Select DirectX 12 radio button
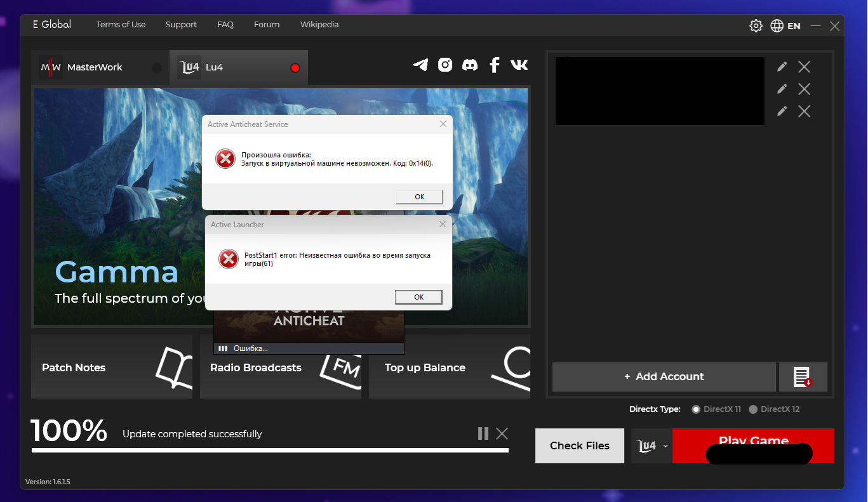 tap(753, 409)
